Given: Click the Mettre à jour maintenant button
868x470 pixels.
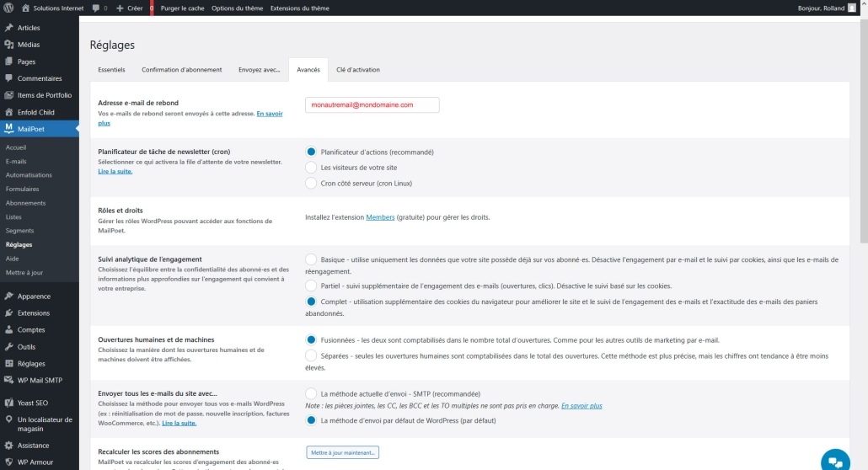Looking at the screenshot, I should pyautogui.click(x=343, y=452).
